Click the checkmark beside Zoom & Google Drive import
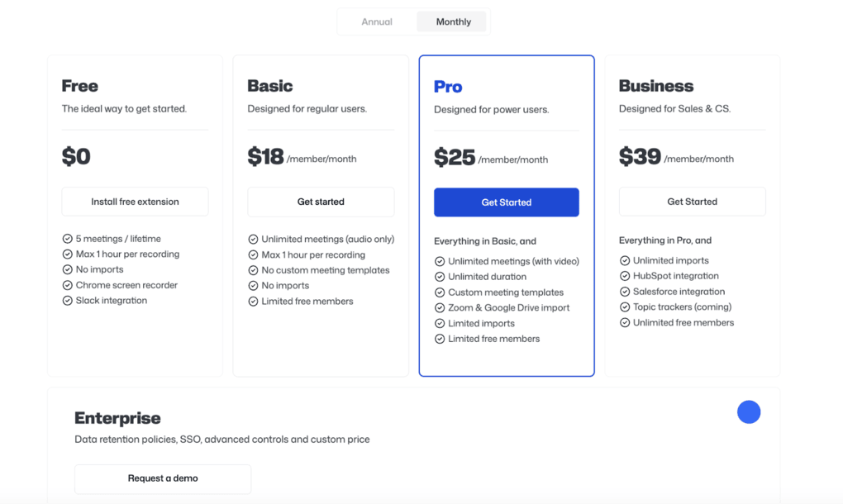This screenshot has height=504, width=843. pos(439,307)
